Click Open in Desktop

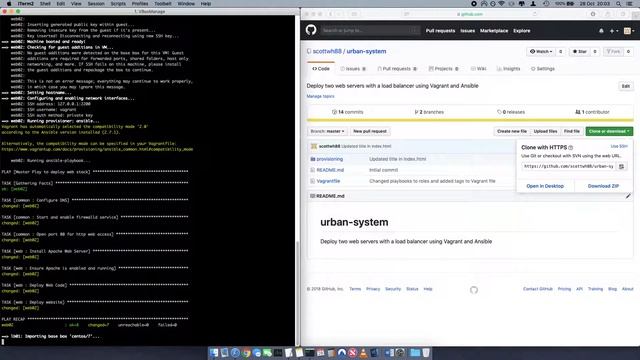(x=545, y=186)
